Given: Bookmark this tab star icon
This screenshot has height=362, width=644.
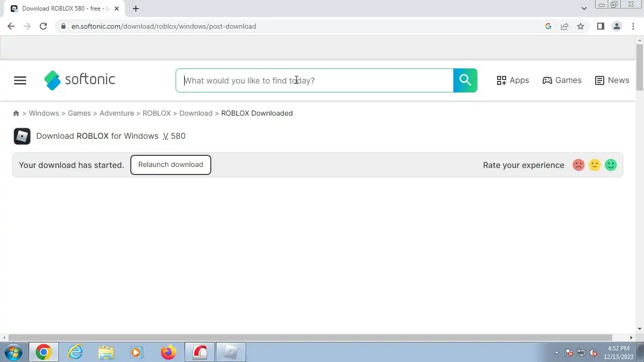Looking at the screenshot, I should coord(581,26).
